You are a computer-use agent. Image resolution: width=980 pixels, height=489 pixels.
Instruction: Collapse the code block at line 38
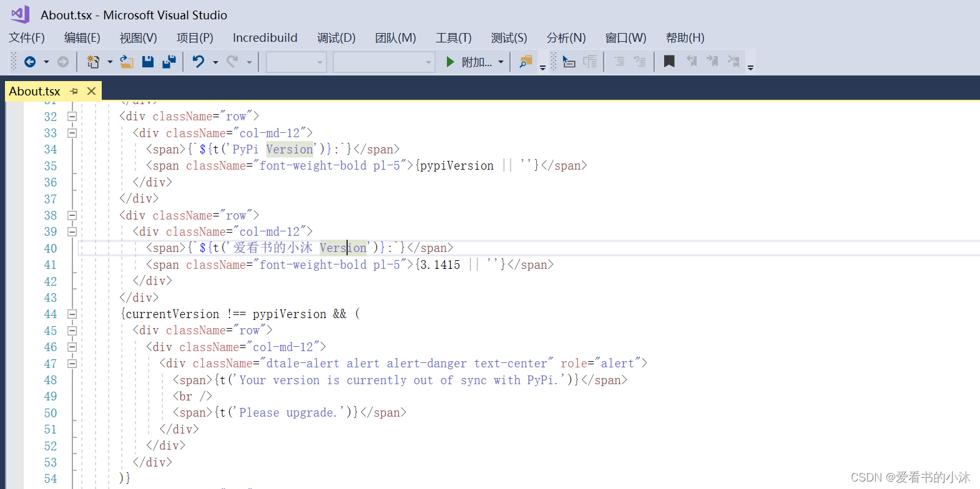pyautogui.click(x=72, y=215)
